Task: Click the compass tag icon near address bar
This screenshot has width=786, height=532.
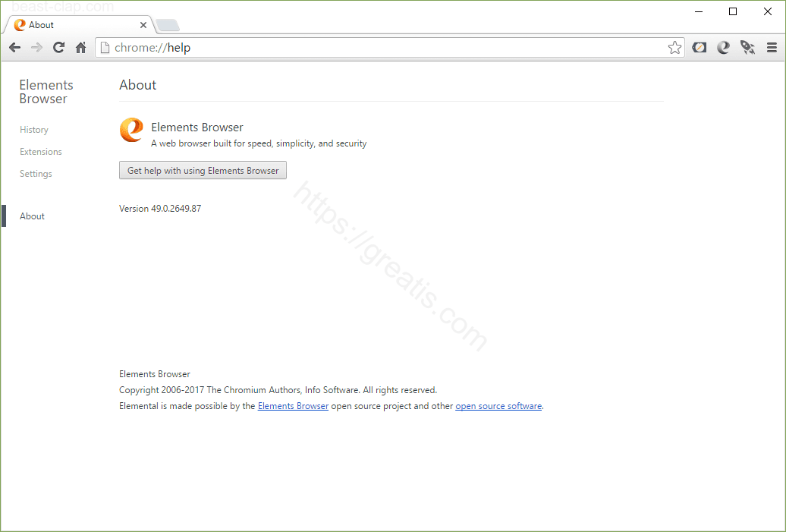Action: tap(699, 47)
